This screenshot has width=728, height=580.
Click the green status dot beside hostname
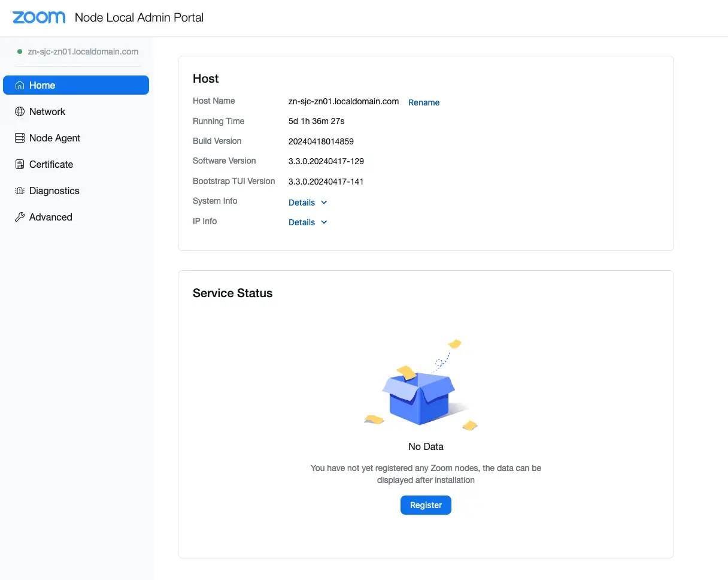point(20,52)
